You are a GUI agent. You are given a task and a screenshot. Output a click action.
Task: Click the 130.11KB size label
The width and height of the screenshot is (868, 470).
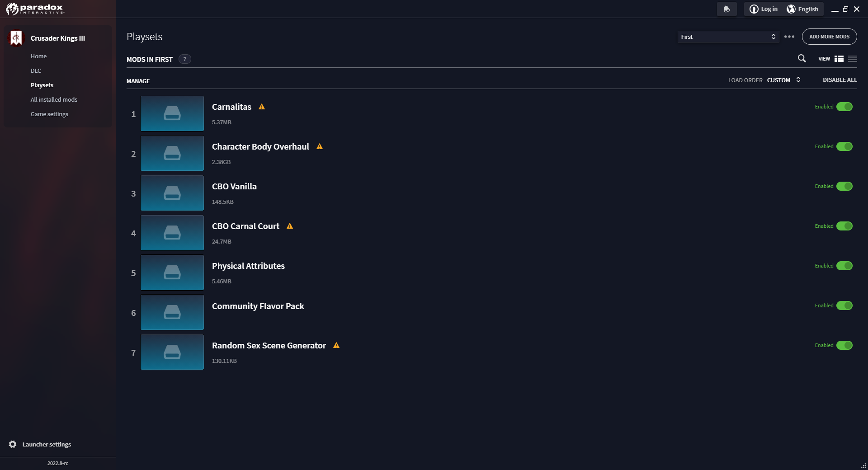point(224,361)
